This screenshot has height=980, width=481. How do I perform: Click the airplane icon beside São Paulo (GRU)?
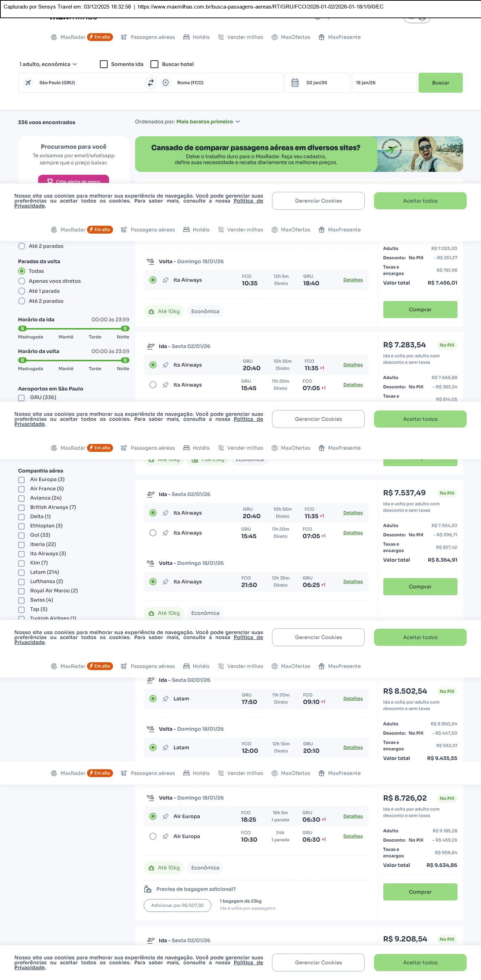coord(28,82)
